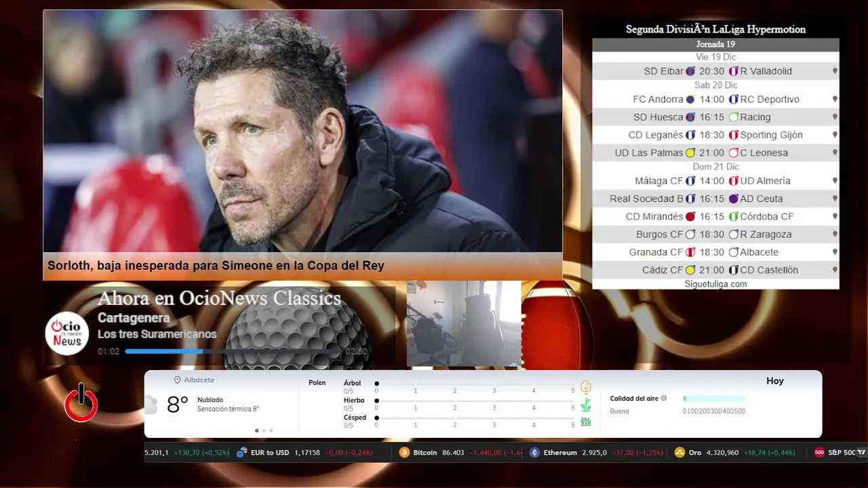Screen dimensions: 868x488
Task: Click the Árbol pollen level slider
Action: [x=475, y=384]
